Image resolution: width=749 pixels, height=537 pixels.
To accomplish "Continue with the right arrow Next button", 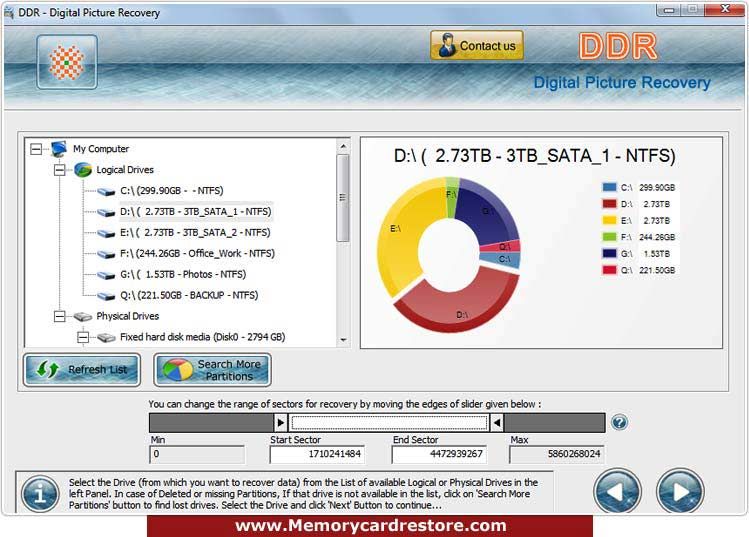I will (x=680, y=491).
